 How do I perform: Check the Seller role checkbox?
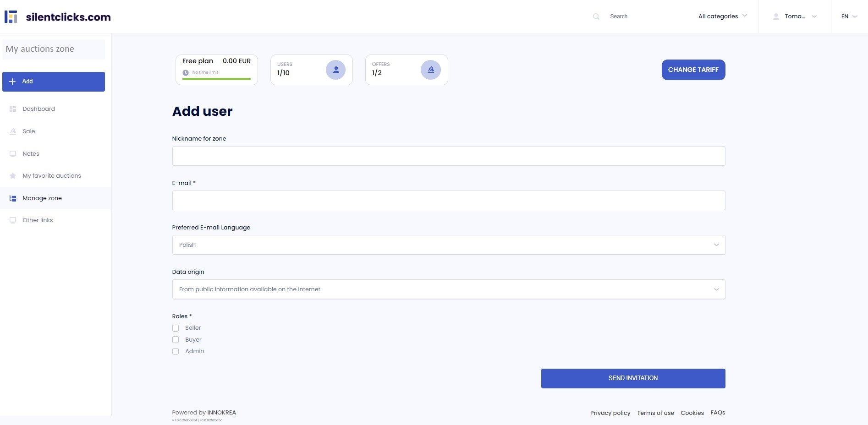(x=176, y=328)
